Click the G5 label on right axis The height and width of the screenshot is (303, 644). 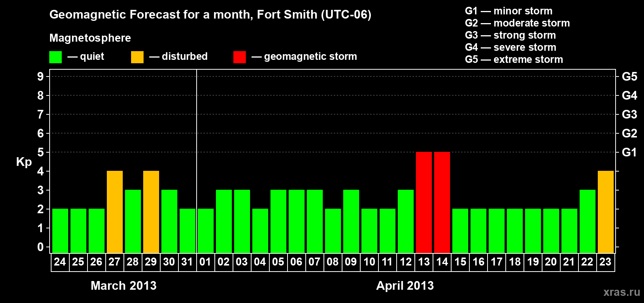630,77
